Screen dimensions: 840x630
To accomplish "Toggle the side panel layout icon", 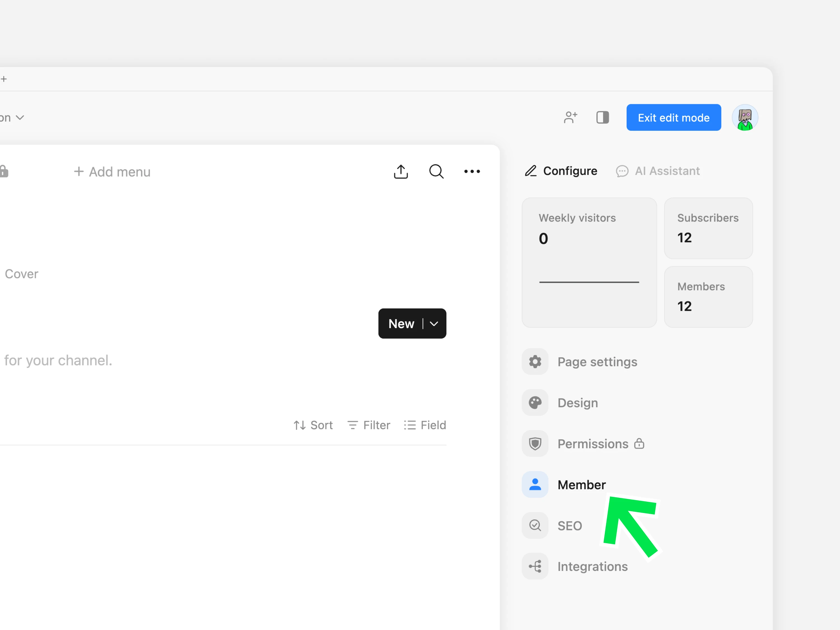I will (602, 117).
